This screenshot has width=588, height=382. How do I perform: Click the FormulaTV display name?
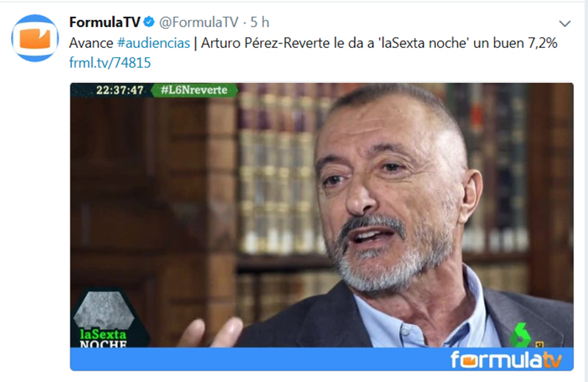tap(104, 23)
